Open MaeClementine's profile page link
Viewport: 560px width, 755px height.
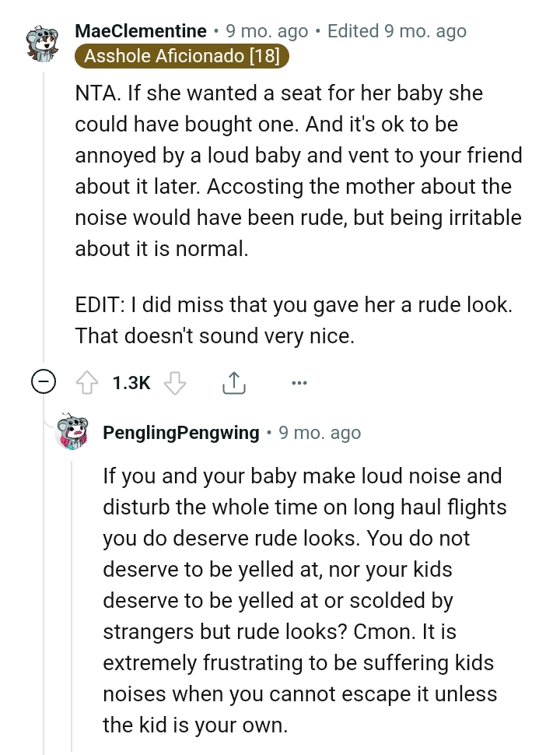[142, 31]
